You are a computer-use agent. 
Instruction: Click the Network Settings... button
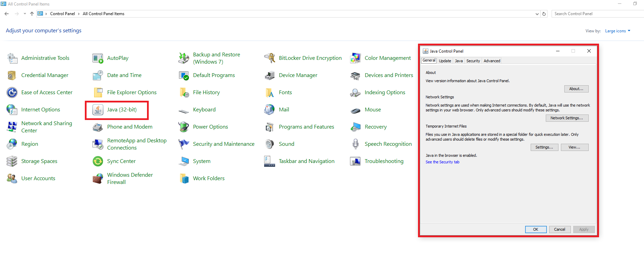click(567, 118)
